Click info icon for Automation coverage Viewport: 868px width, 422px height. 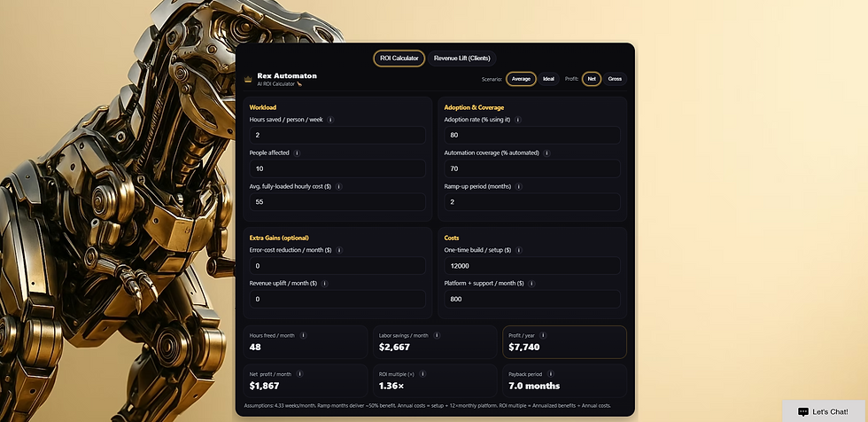[x=546, y=152]
